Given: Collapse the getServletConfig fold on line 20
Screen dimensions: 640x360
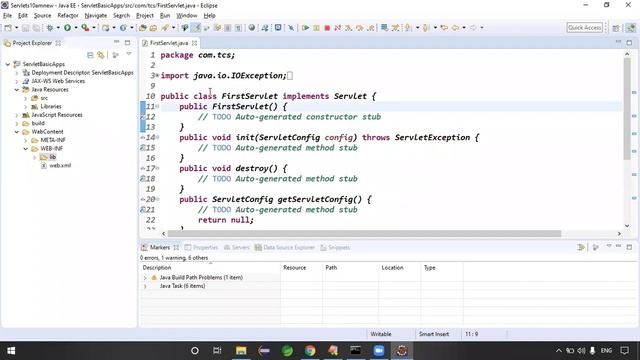Looking at the screenshot, I should (x=158, y=199).
